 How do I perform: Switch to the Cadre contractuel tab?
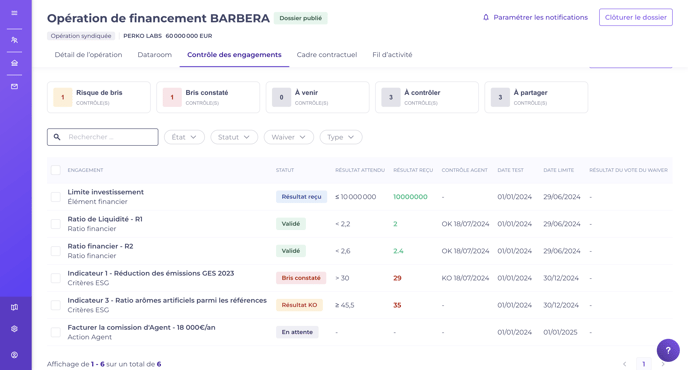(327, 55)
